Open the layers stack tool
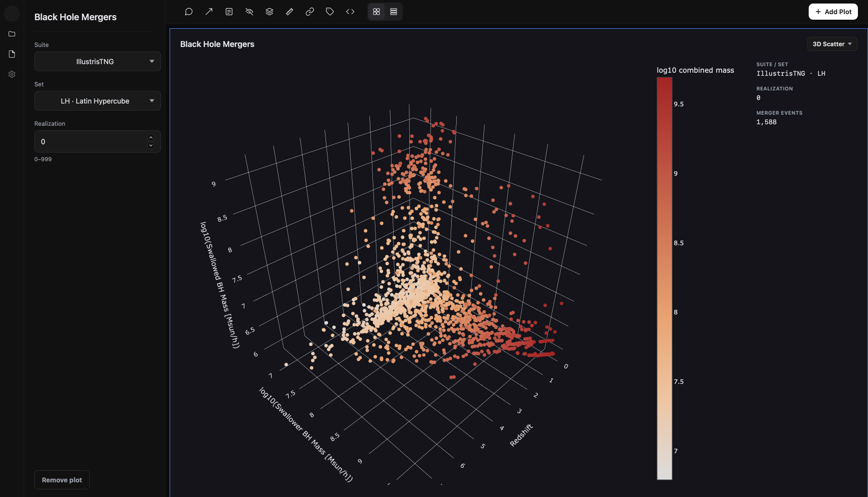This screenshot has height=497, width=868. (x=269, y=12)
